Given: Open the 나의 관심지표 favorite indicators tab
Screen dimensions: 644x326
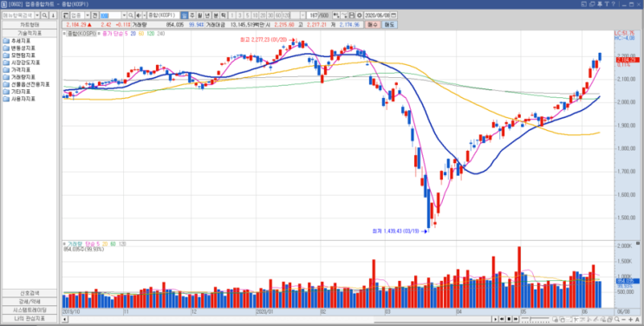Looking at the screenshot, I should pyautogui.click(x=29, y=318).
